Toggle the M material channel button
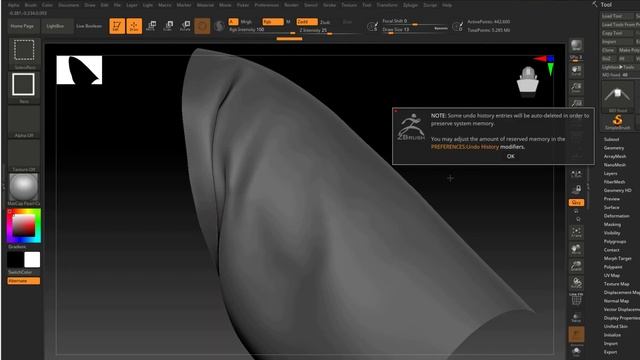This screenshot has height=360, width=640. (288, 22)
